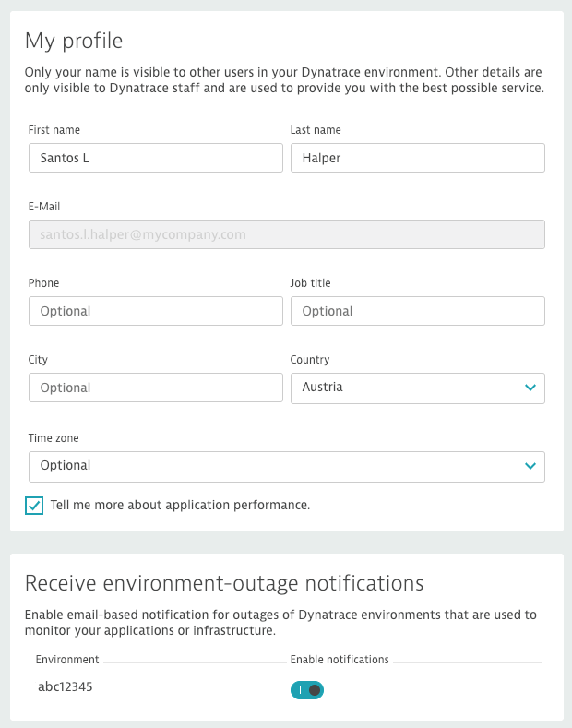This screenshot has width=572, height=728.
Task: Open the Country dropdown showing Austria
Action: 417,388
